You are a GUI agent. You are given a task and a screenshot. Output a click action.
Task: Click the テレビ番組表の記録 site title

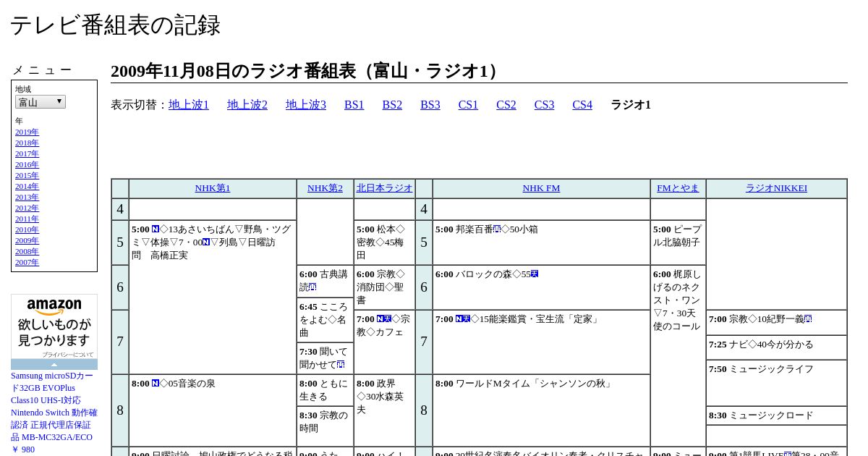[115, 25]
